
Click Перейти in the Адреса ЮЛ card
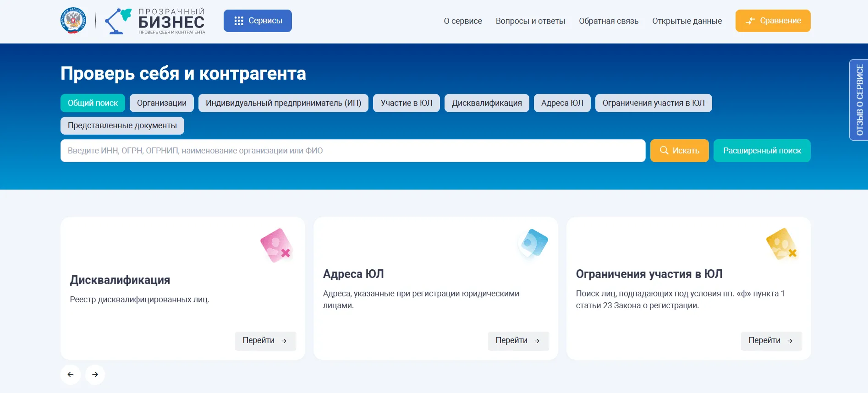[518, 341]
